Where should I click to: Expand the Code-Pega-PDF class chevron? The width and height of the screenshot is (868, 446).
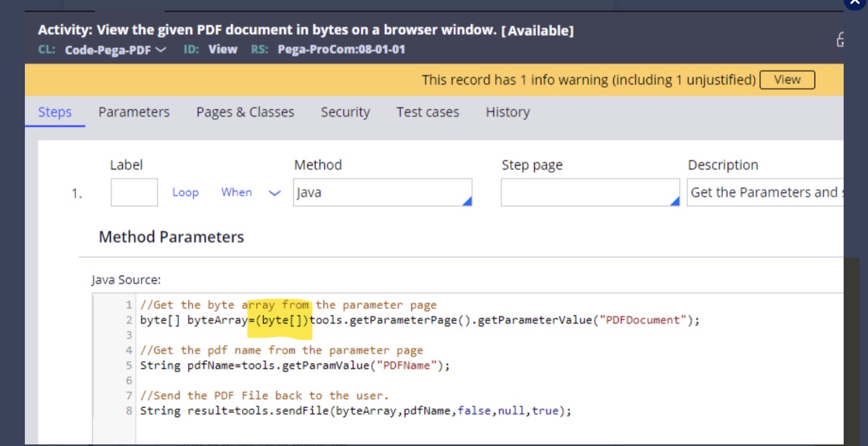click(161, 50)
